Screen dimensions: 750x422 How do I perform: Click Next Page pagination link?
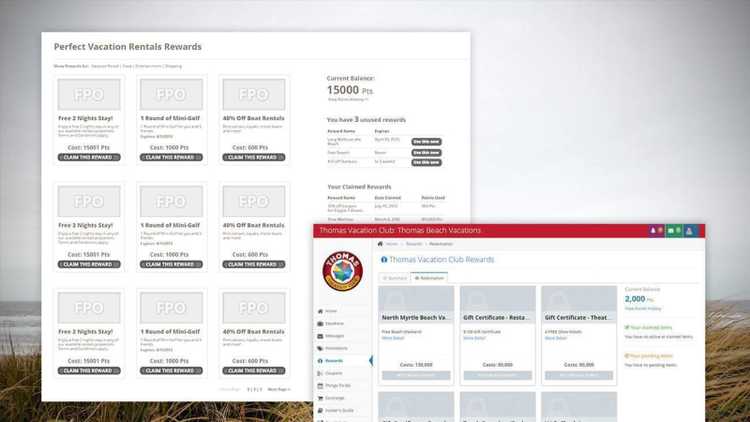click(x=277, y=389)
